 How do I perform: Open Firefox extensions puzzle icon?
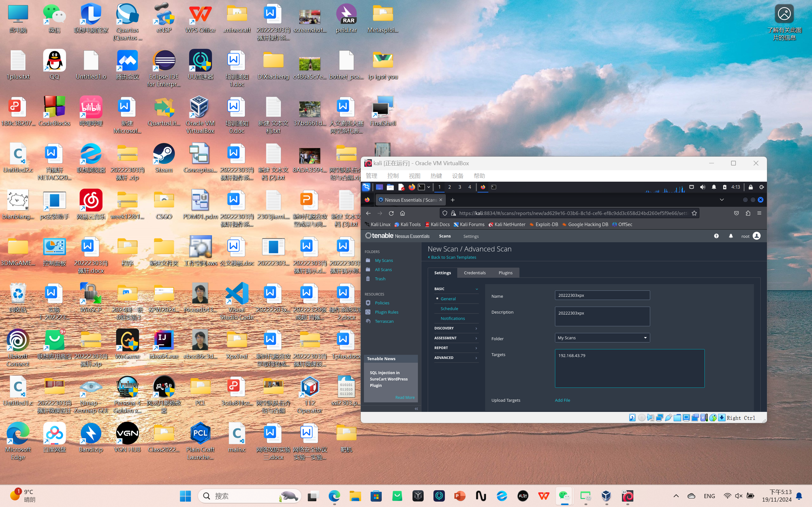point(748,213)
